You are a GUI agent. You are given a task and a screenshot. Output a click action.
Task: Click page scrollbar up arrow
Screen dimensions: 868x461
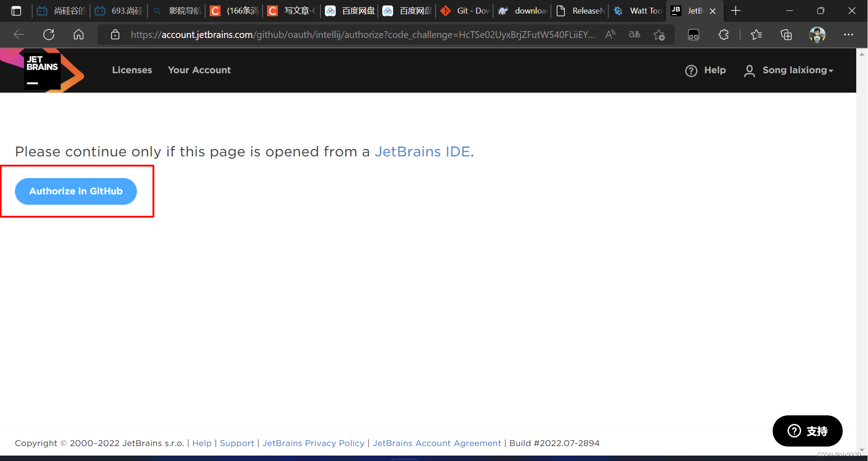862,54
